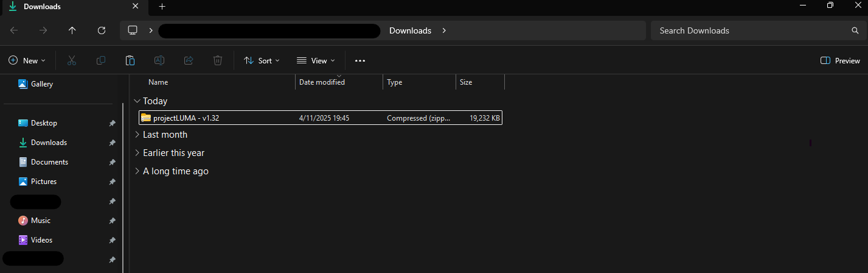This screenshot has width=868, height=273.
Task: Click the This PC monitor icon in address bar
Action: click(133, 30)
